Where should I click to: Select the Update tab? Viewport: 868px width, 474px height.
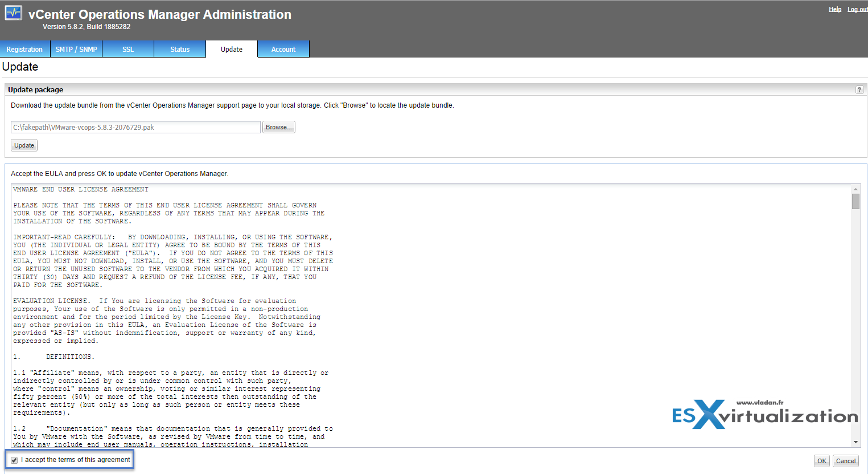[232, 50]
